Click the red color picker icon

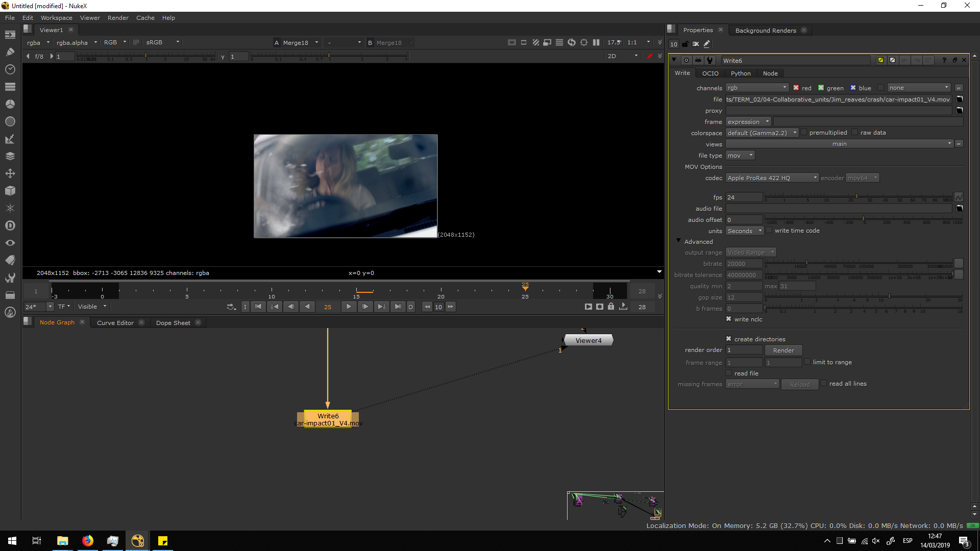click(x=649, y=56)
